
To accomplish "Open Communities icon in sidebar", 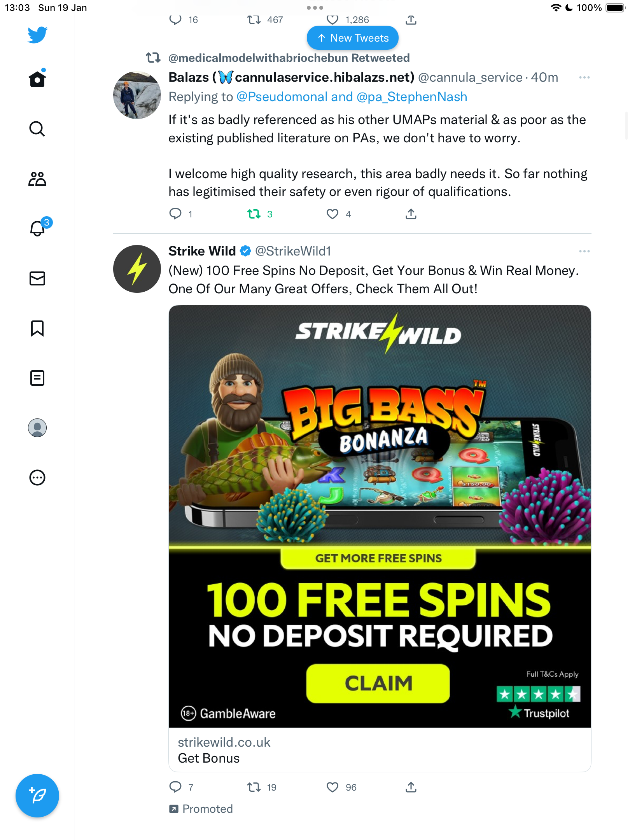I will pyautogui.click(x=37, y=178).
